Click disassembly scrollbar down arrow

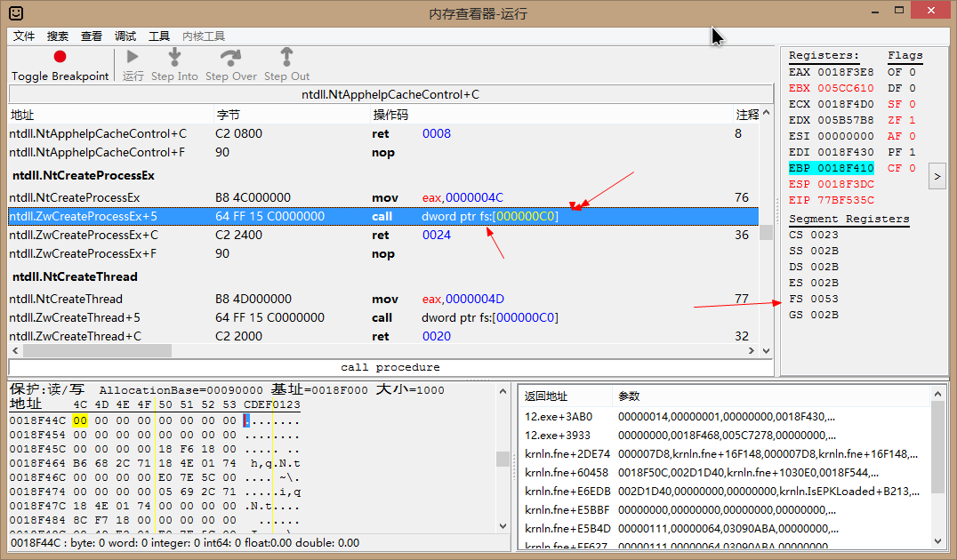coord(765,351)
